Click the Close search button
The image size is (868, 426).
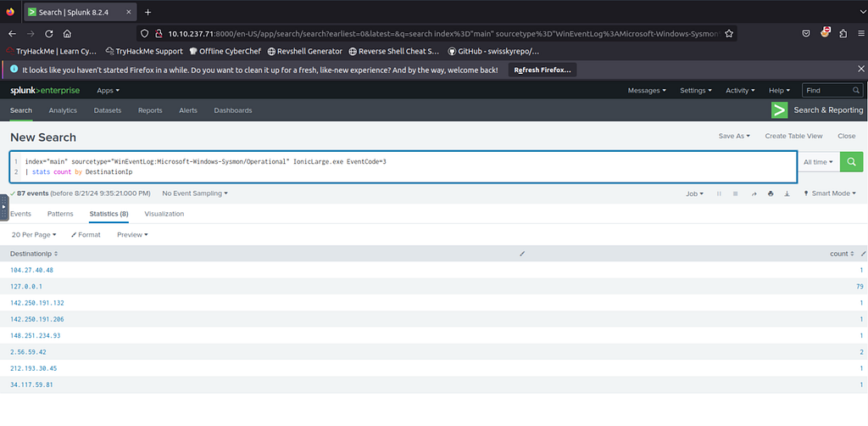(847, 136)
